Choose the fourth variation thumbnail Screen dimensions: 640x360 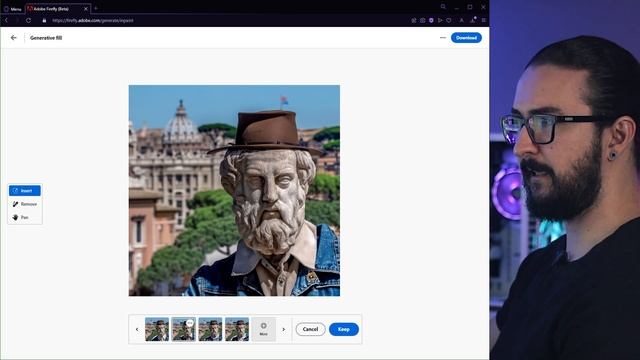237,329
